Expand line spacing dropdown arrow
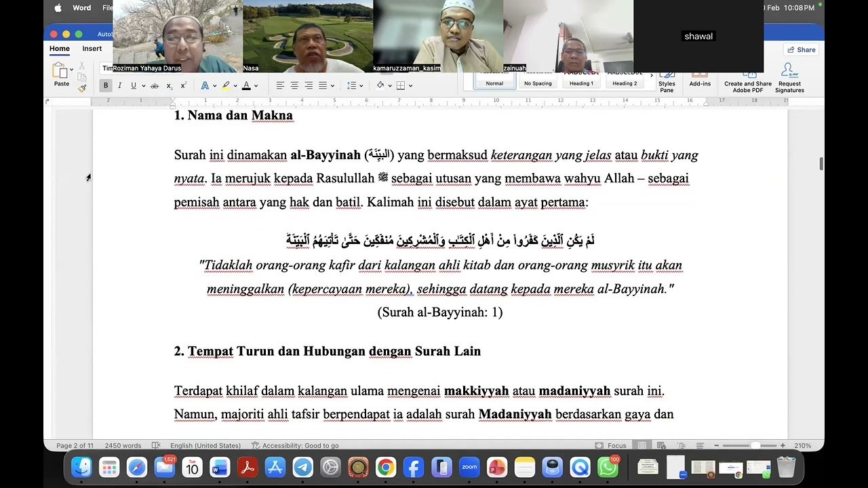This screenshot has width=868, height=488. tap(361, 86)
